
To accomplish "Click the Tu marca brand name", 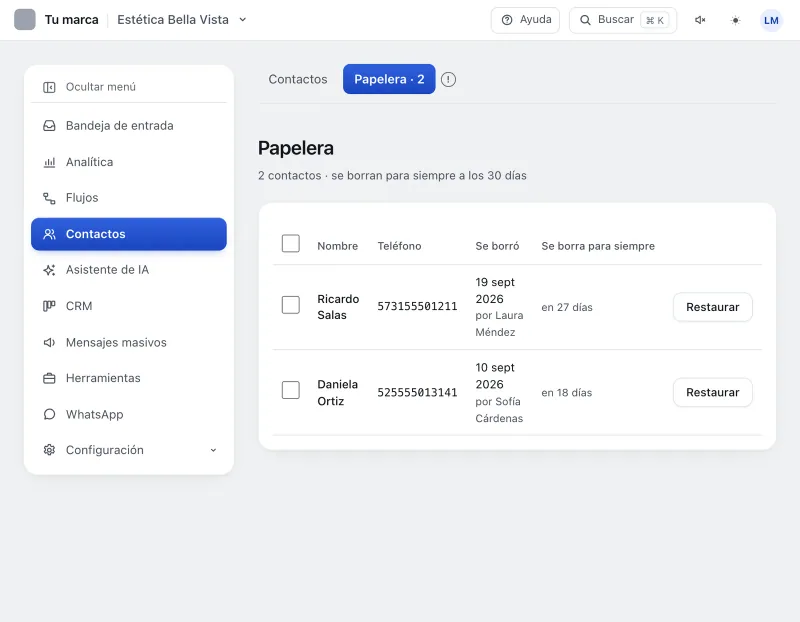I will tap(71, 20).
